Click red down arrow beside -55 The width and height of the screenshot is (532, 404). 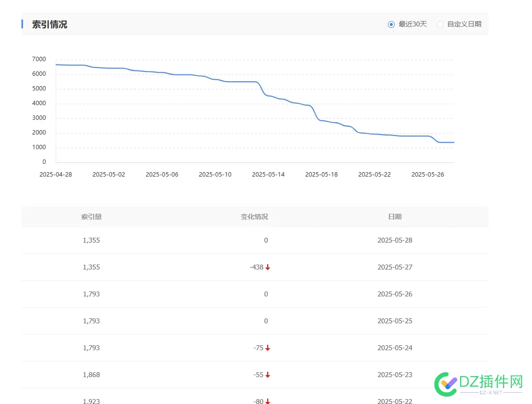[x=268, y=375]
